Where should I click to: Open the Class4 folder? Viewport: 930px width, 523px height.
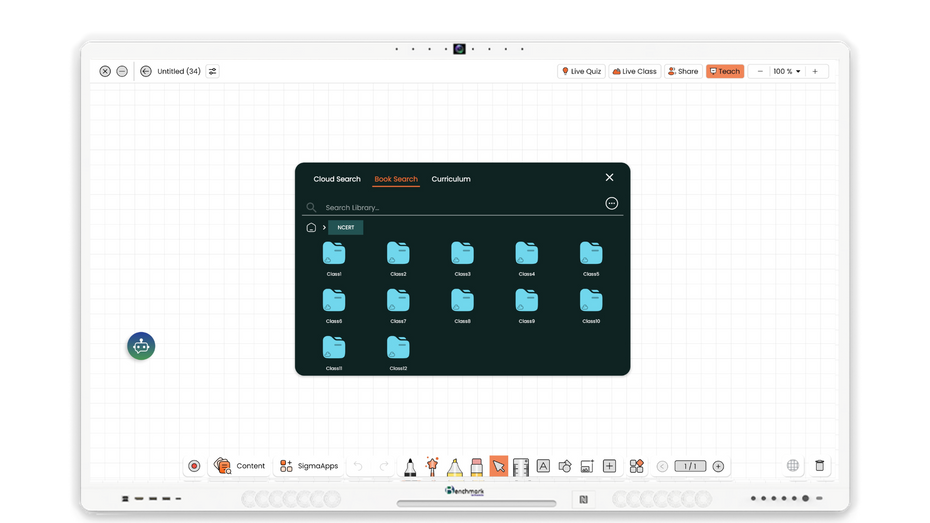tap(527, 259)
